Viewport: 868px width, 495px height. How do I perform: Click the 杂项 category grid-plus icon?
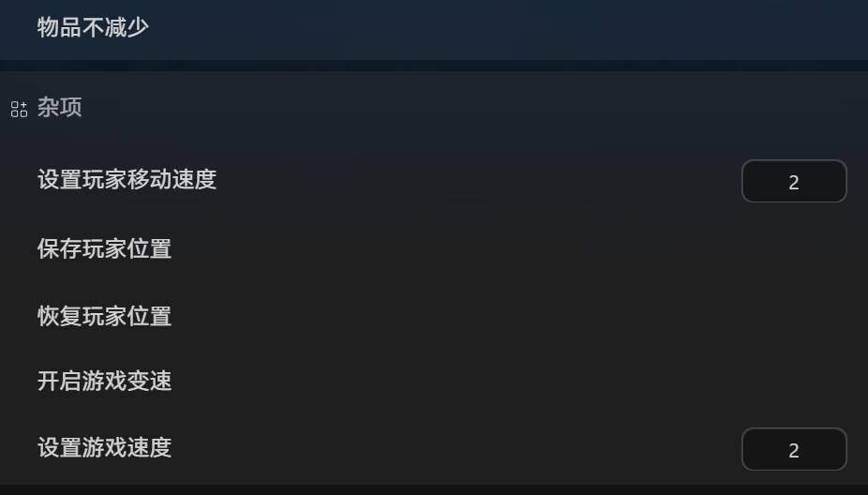point(19,109)
